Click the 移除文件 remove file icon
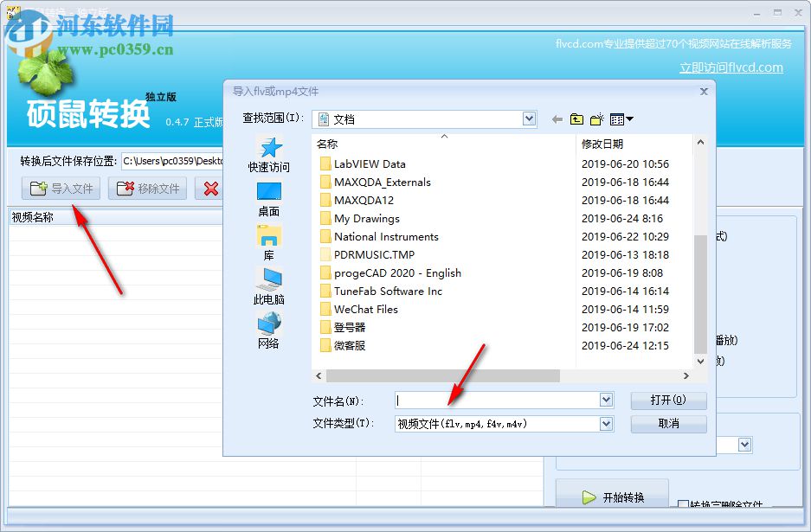 [124, 189]
